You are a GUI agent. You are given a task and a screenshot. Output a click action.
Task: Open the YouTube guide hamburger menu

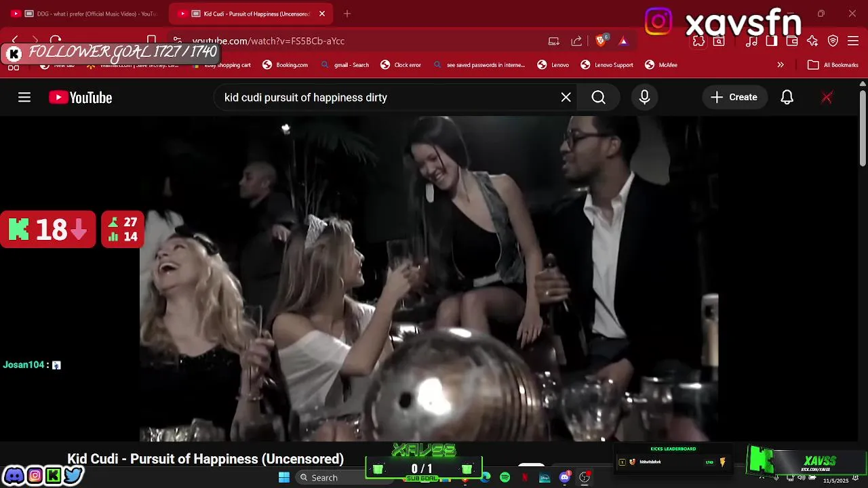click(24, 98)
